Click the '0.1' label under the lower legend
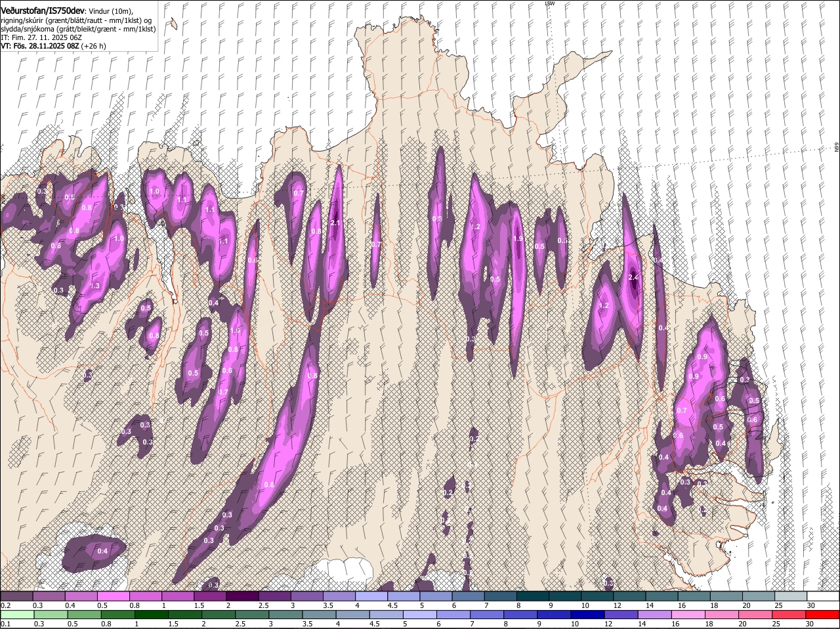 point(5,624)
